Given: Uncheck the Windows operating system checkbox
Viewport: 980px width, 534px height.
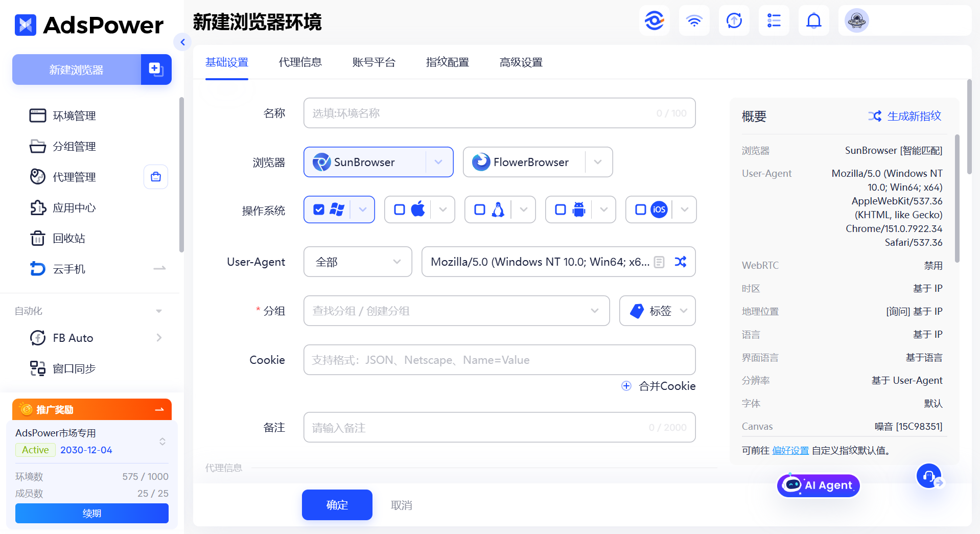Looking at the screenshot, I should pyautogui.click(x=319, y=210).
